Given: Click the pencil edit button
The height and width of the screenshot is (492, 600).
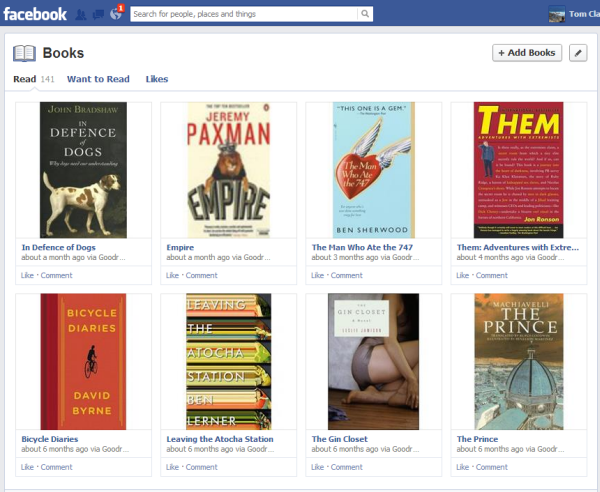Looking at the screenshot, I should (x=578, y=53).
